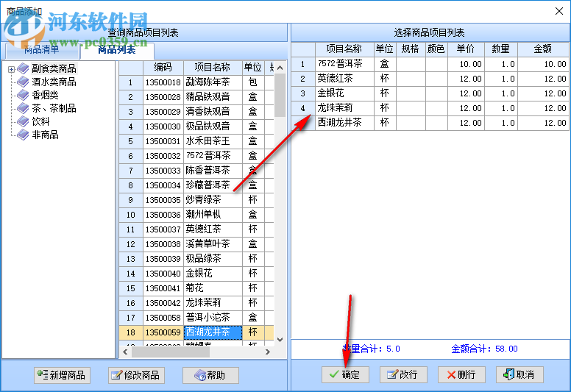The height and width of the screenshot is (392, 571).
Task: Select the 茶、茶制品 category label
Action: tap(54, 108)
